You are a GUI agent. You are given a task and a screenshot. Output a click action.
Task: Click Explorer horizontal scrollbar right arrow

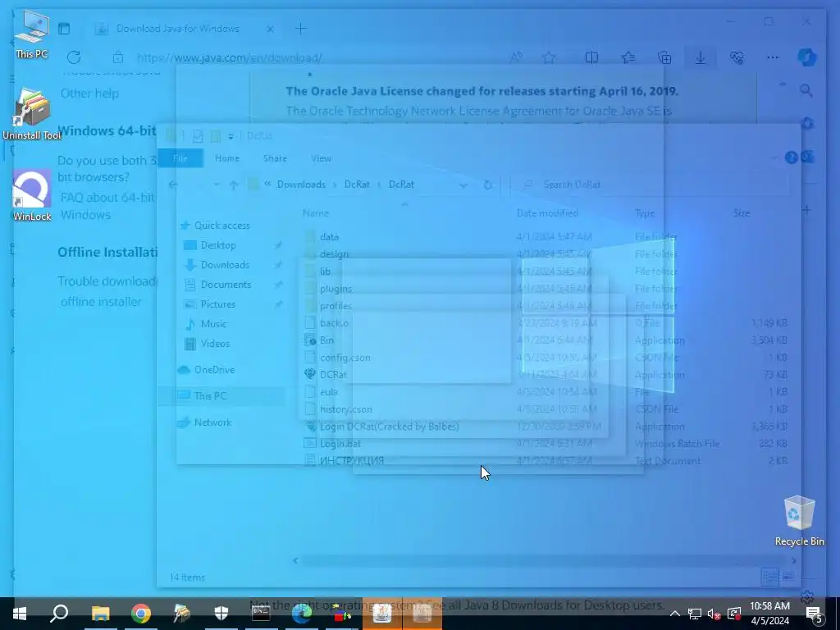coord(794,561)
